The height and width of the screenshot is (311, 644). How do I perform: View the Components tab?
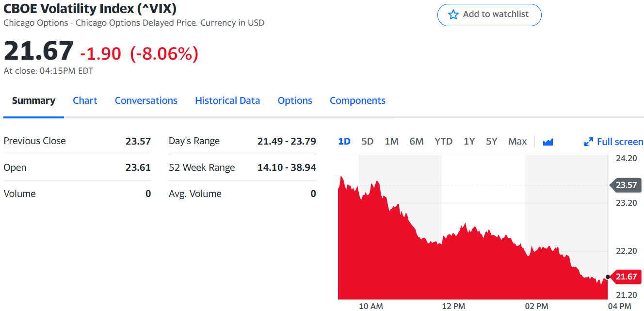click(x=357, y=100)
